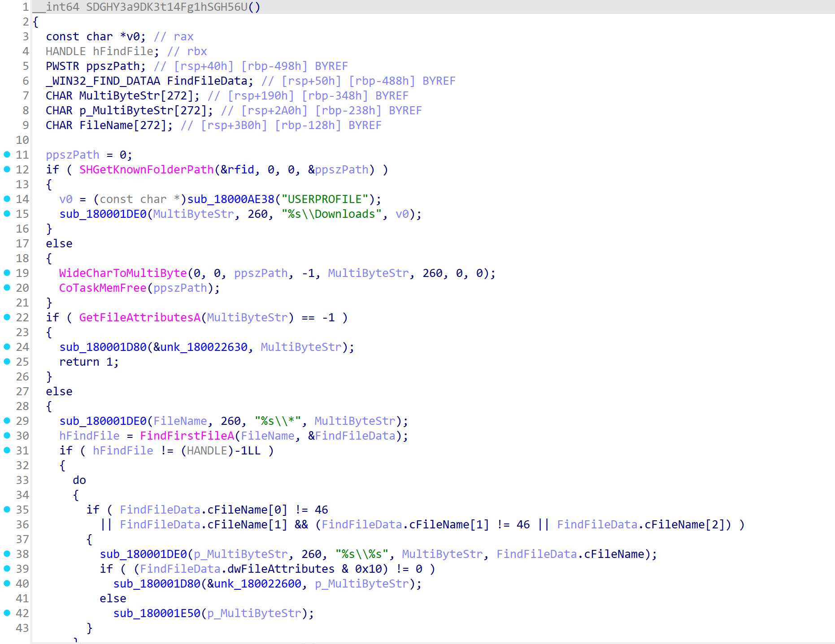This screenshot has height=644, width=835.
Task: Select variable v0 in its declaration
Action: click(x=133, y=37)
